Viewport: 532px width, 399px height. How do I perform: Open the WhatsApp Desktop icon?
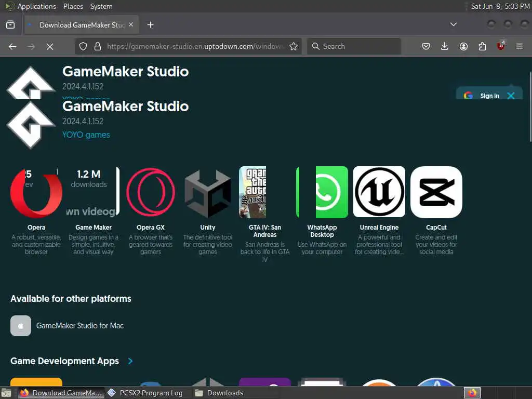(322, 192)
